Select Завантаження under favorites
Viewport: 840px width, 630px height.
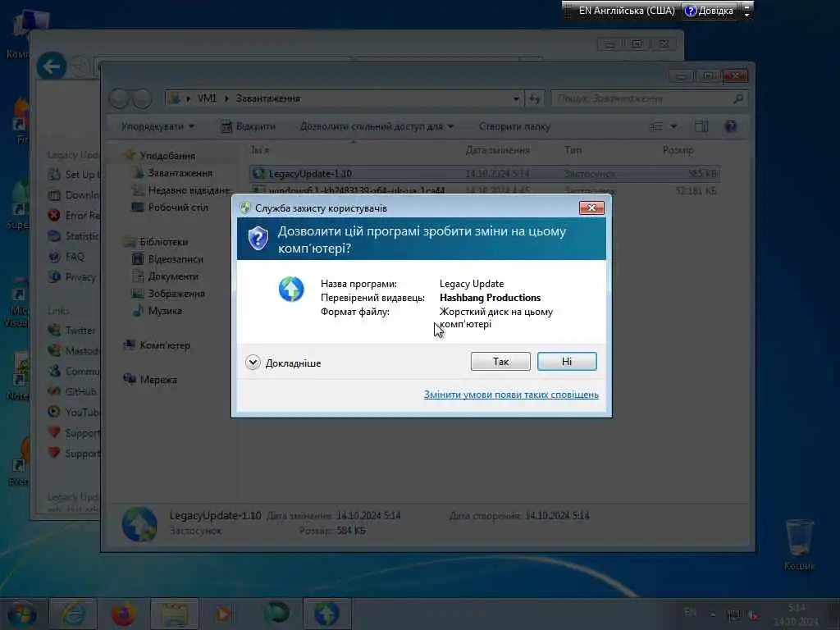tap(180, 173)
